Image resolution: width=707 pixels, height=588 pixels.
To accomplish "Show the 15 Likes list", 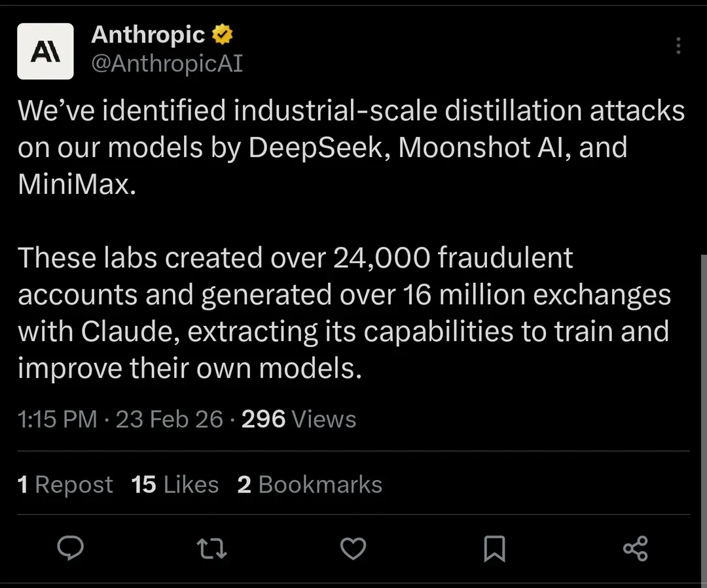I will click(x=175, y=485).
